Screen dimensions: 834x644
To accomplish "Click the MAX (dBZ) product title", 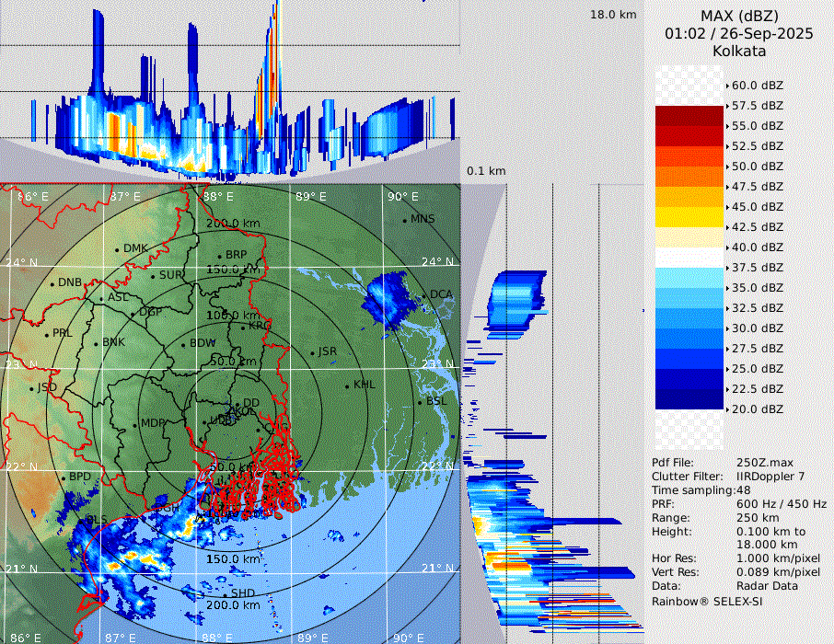I will pos(739,16).
